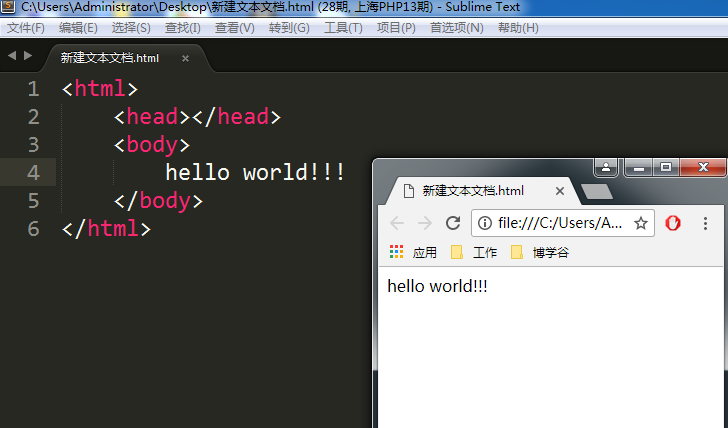Close the 新建文本文档.html tab in Chrome
Image resolution: width=728 pixels, height=428 pixels.
tap(560, 191)
